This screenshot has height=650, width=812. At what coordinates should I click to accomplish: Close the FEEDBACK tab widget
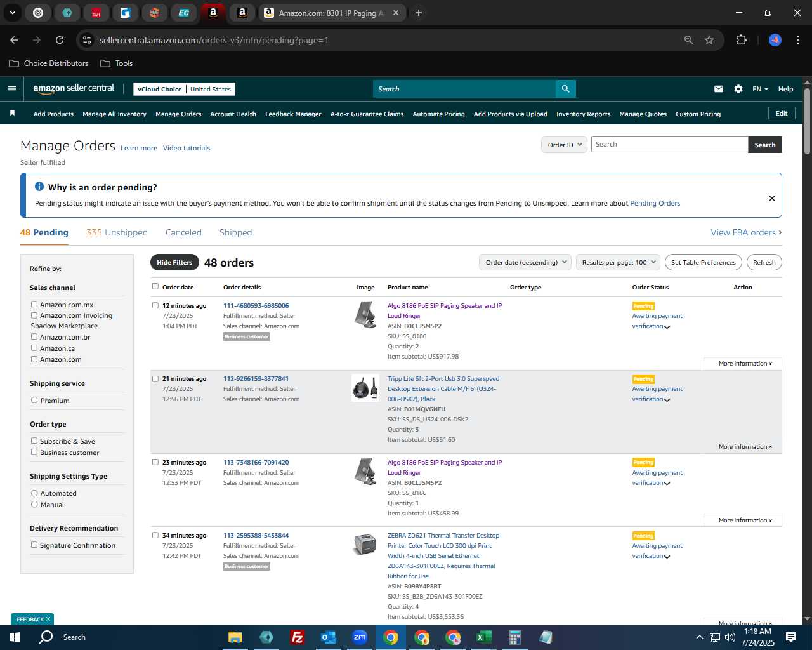(x=48, y=619)
